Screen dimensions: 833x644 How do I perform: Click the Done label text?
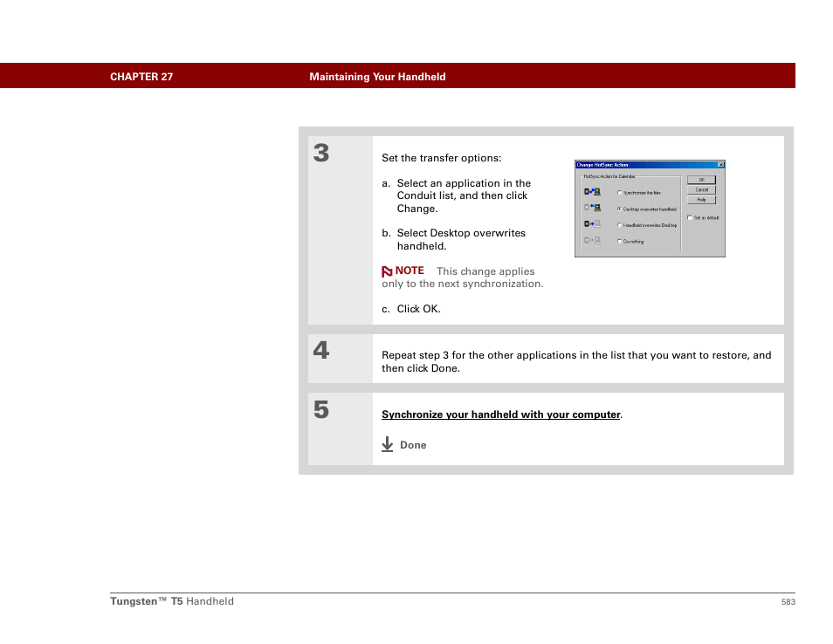(x=413, y=445)
